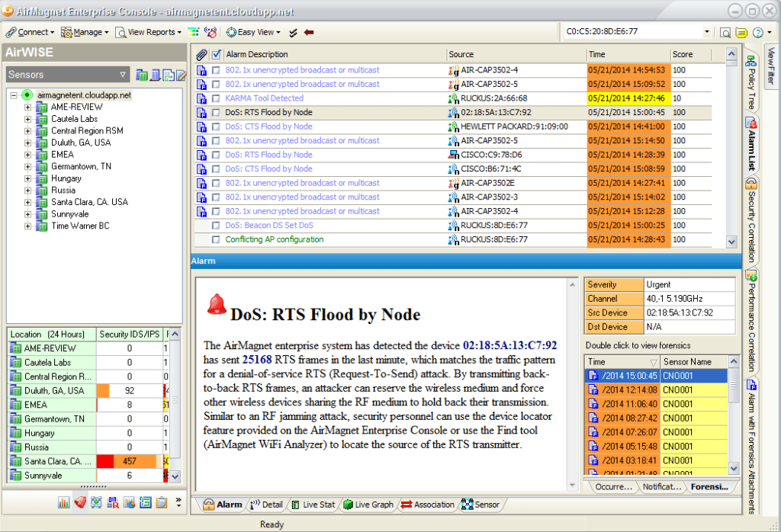Collapse the airmagnetent.cloudapp.net tree root
The image size is (781, 532).
tap(14, 95)
